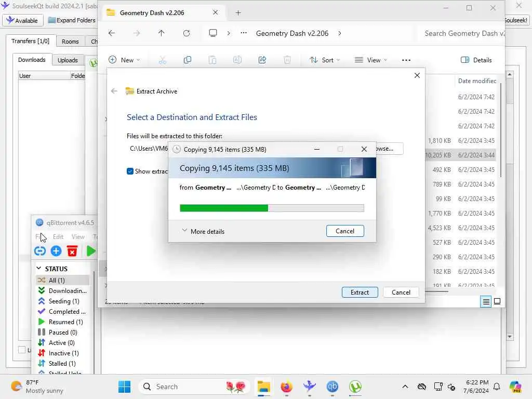Screen dimensions: 532x399
Task: Select Inactive (1) filter in qBittorrent
Action: tap(62, 353)
